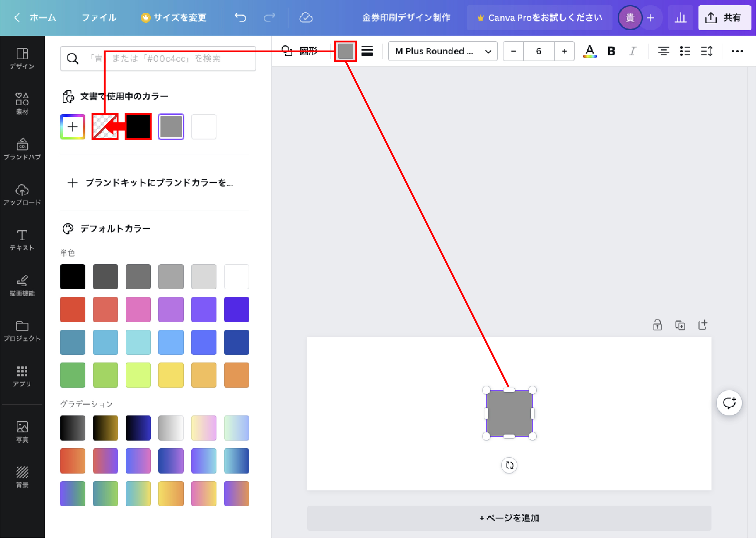Select the indigo default color swatch
Screen dimensions: 756x538
pos(237,310)
